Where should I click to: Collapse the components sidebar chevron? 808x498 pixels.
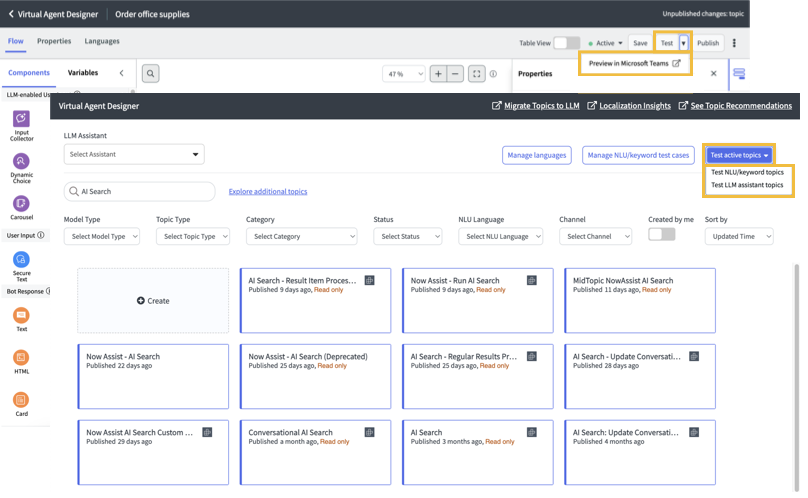tap(122, 73)
